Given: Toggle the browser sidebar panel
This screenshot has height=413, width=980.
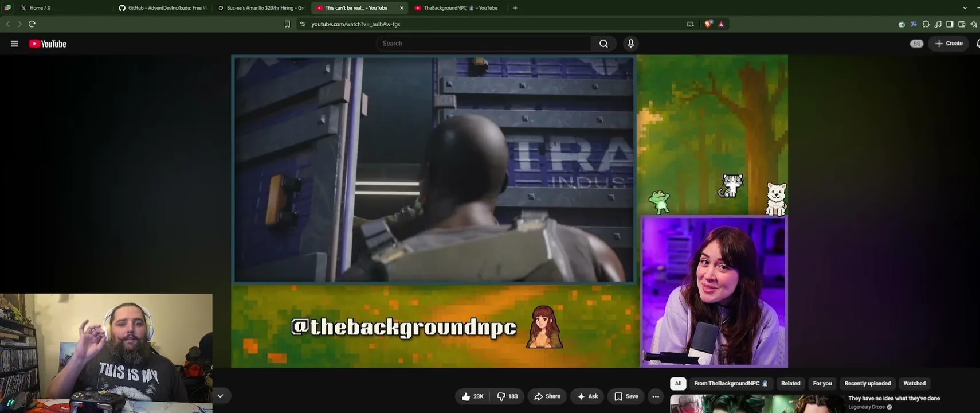Looking at the screenshot, I should [x=950, y=24].
